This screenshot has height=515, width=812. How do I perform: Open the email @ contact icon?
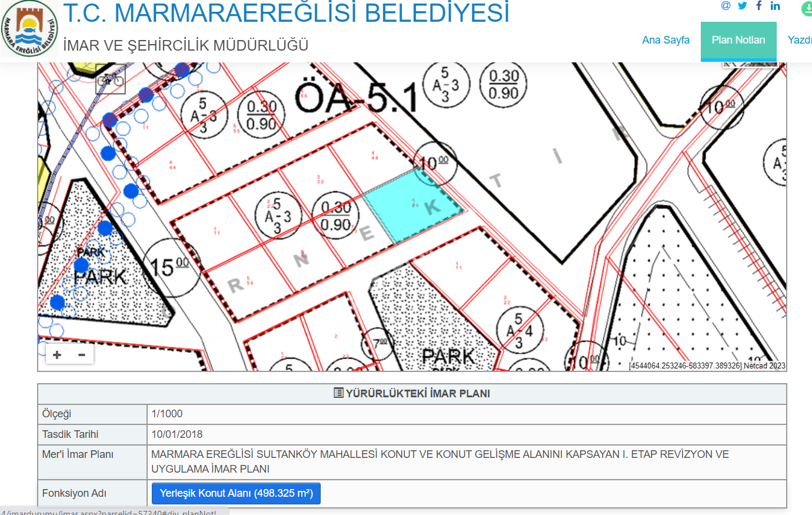726,6
